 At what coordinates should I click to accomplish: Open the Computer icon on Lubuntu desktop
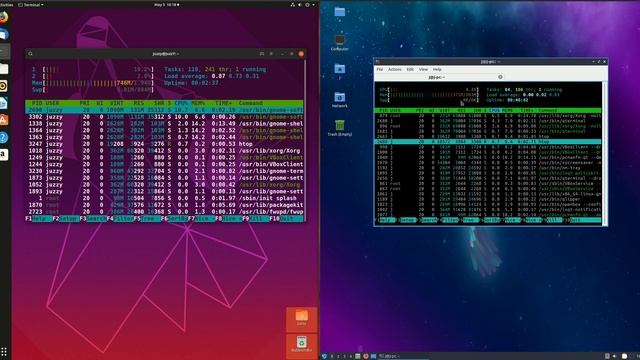(340, 42)
